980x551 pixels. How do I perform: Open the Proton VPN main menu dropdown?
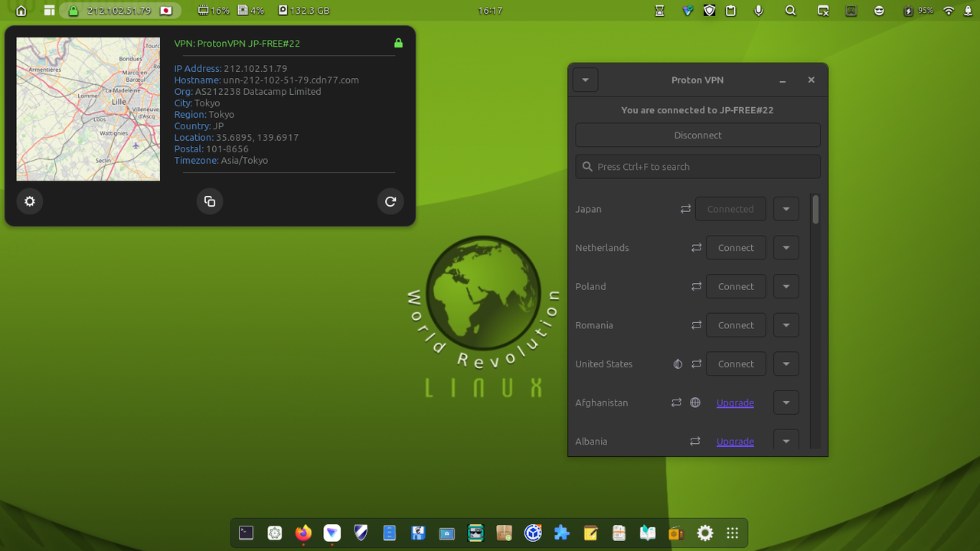(585, 80)
